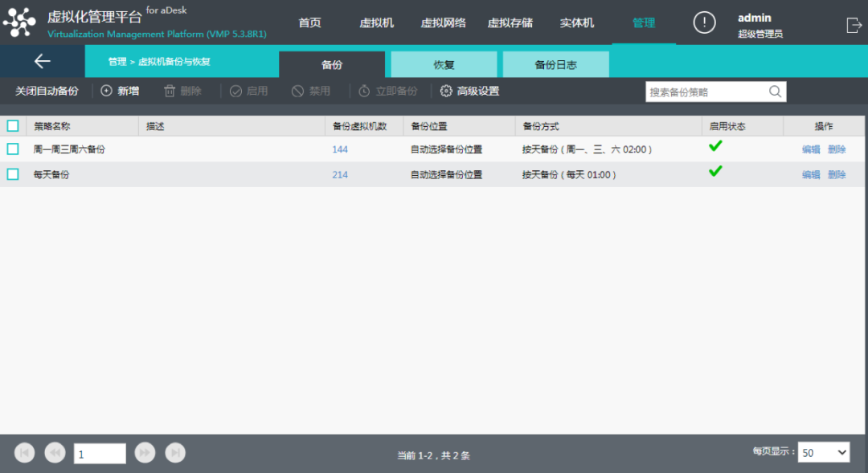The height and width of the screenshot is (473, 868).
Task: Click the back arrow icon
Action: 42,62
